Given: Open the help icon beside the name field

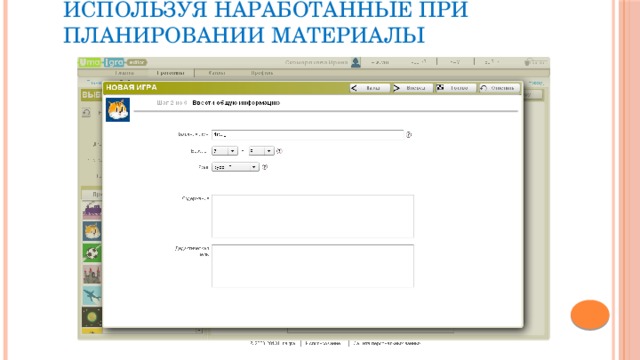Looking at the screenshot, I should click(409, 135).
